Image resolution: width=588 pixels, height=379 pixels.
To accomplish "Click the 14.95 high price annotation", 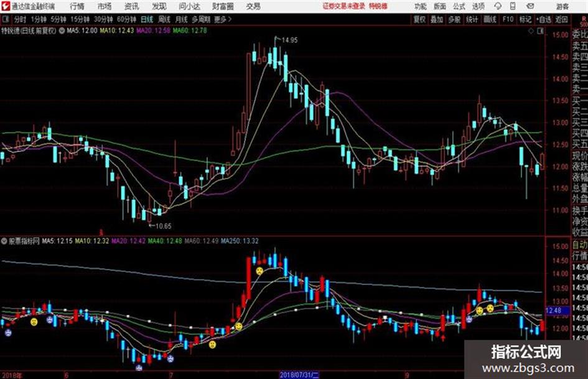I will tap(289, 40).
